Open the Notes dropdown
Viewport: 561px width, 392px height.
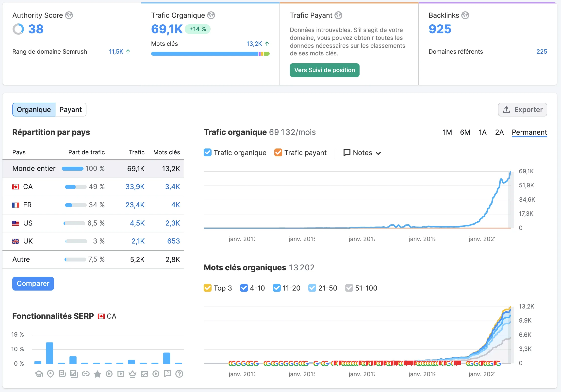(x=362, y=153)
